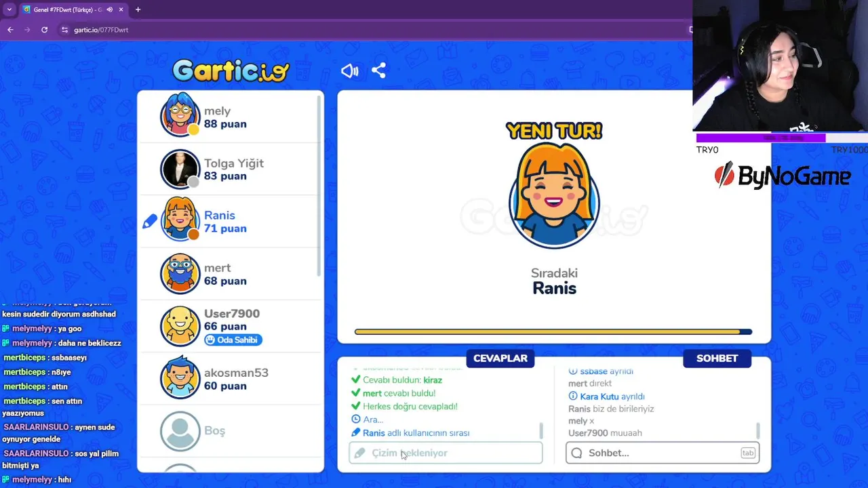The width and height of the screenshot is (868, 488).
Task: Reload the page with refresh icon
Action: [45, 30]
